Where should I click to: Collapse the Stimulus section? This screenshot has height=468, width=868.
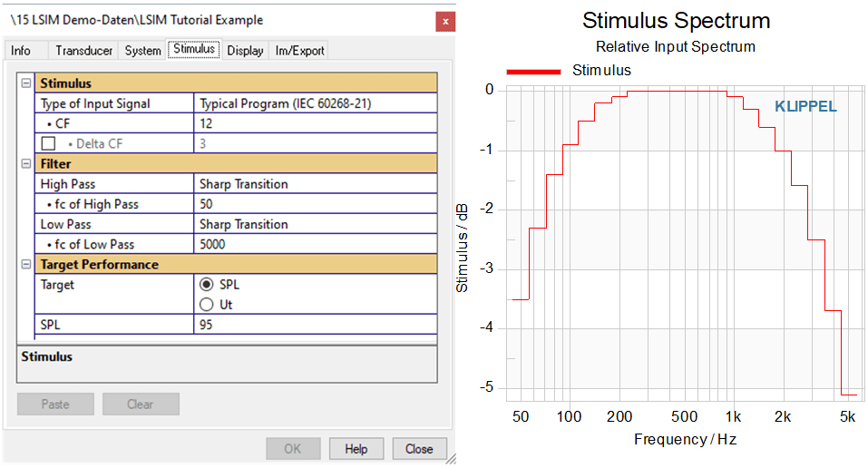point(26,83)
